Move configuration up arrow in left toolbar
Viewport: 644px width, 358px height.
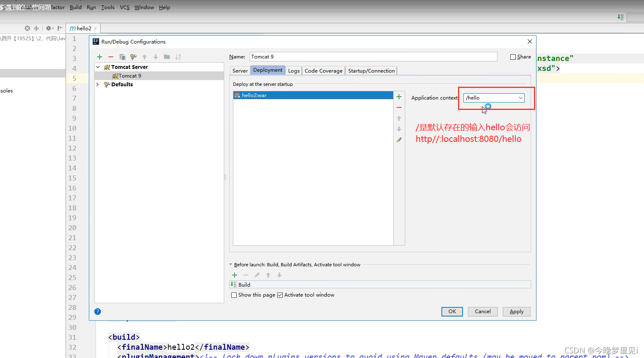click(144, 57)
